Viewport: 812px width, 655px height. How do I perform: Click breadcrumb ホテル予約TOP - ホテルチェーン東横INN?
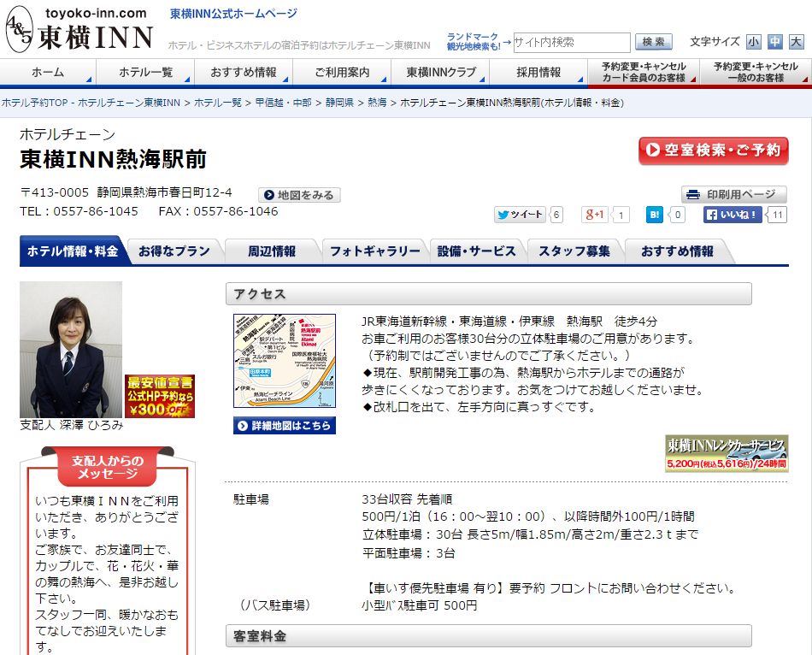91,103
